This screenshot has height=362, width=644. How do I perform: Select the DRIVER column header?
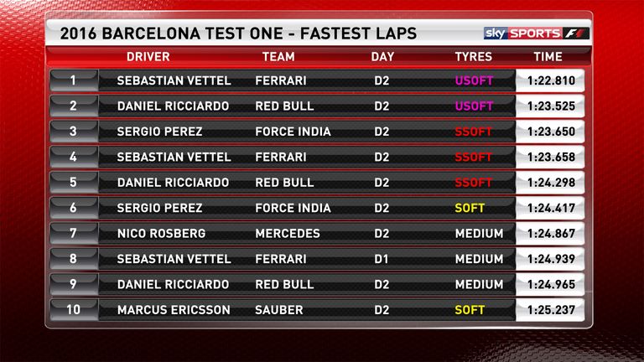coord(148,57)
